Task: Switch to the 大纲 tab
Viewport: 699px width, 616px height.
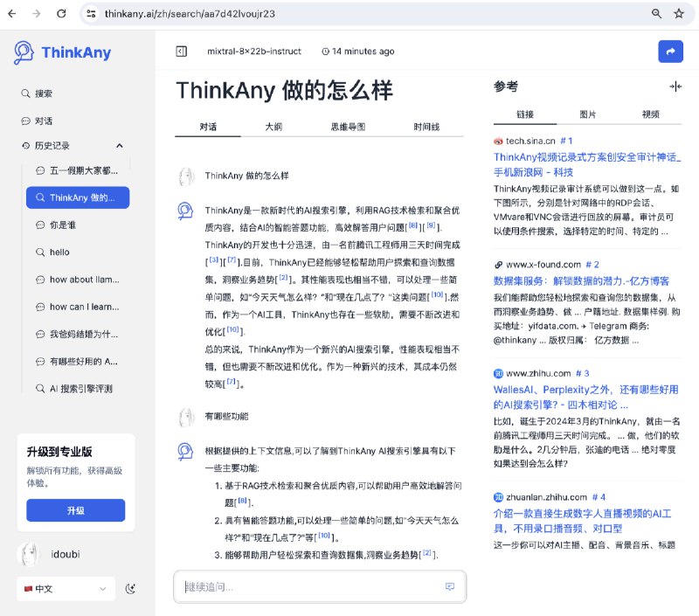Action: [x=273, y=127]
